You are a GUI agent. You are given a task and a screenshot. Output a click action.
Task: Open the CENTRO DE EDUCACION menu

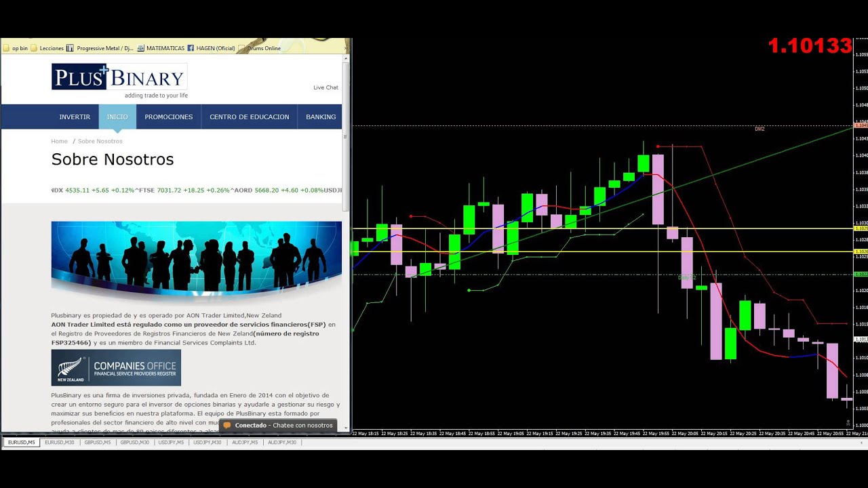[x=250, y=117]
